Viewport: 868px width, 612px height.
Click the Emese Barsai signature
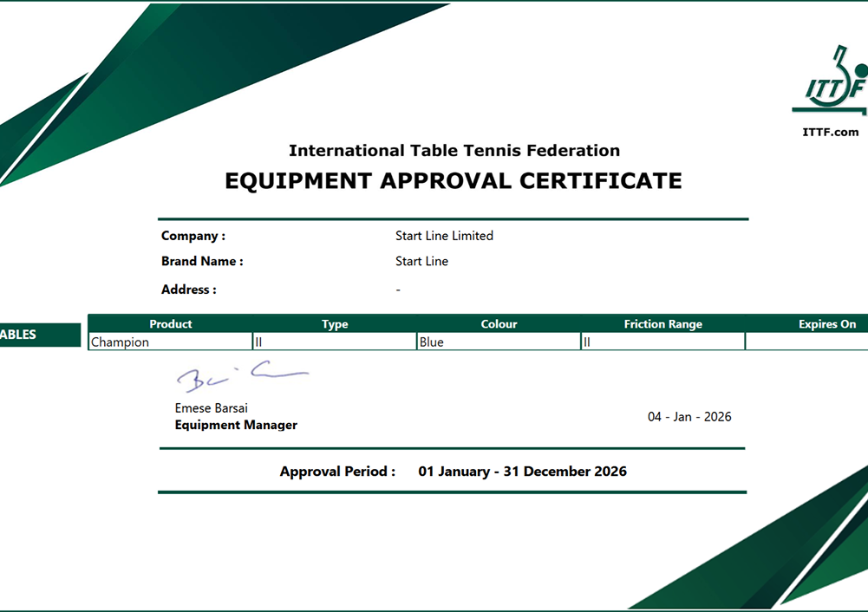click(242, 376)
